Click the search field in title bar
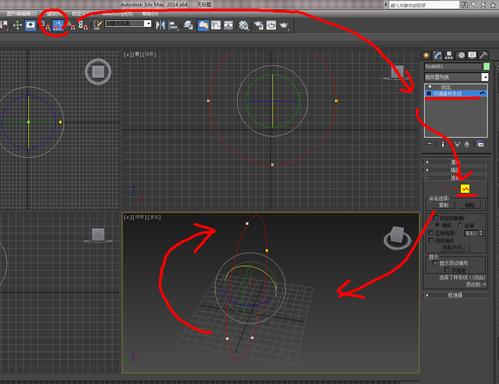This screenshot has height=384, width=499. pyautogui.click(x=424, y=5)
